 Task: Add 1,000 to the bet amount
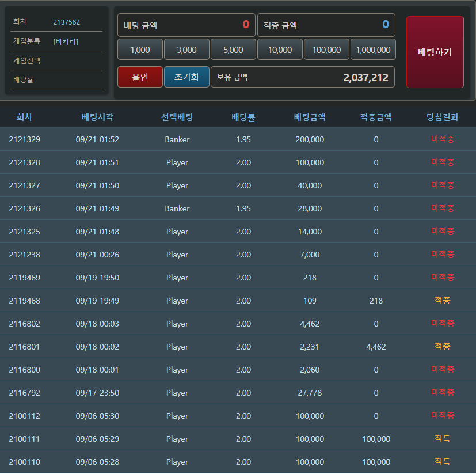click(140, 50)
